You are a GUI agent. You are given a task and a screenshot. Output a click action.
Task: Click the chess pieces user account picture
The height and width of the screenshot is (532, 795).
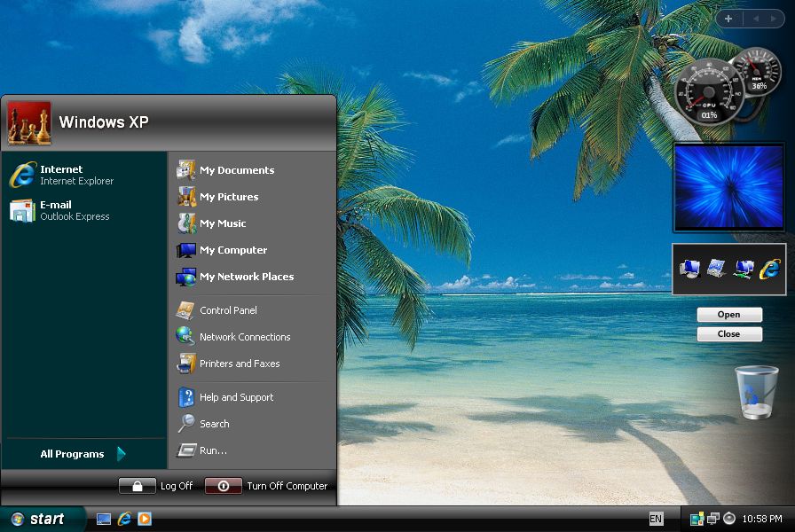click(x=29, y=123)
